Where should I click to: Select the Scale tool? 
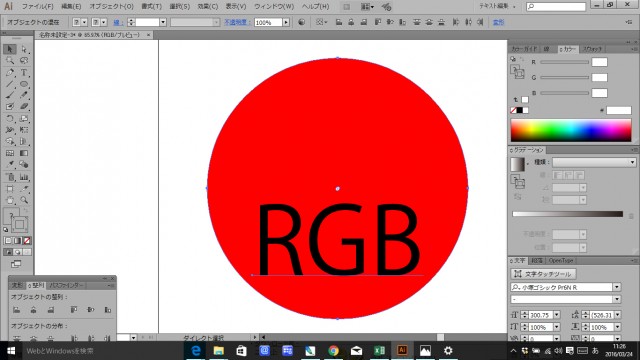point(24,118)
